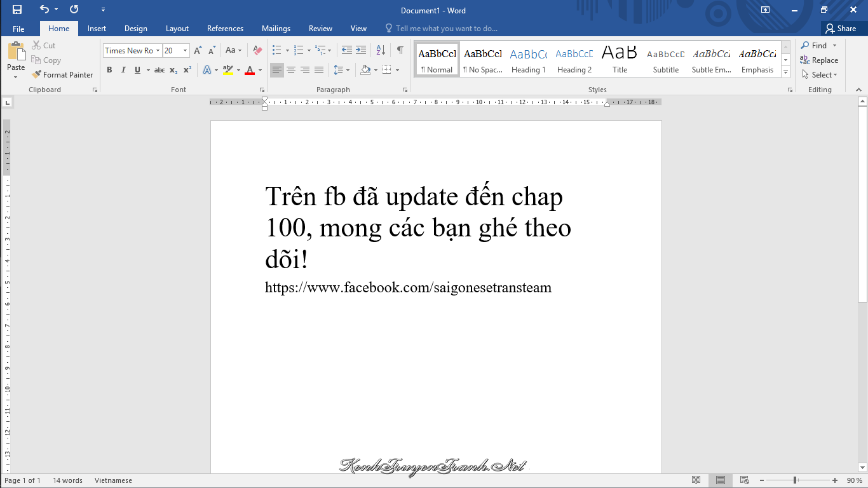Switch to the Insert tab
Viewport: 868px width, 488px height.
coord(97,29)
